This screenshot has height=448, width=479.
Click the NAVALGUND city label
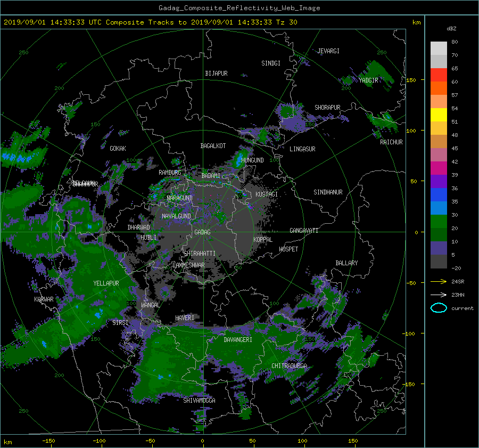tap(176, 216)
